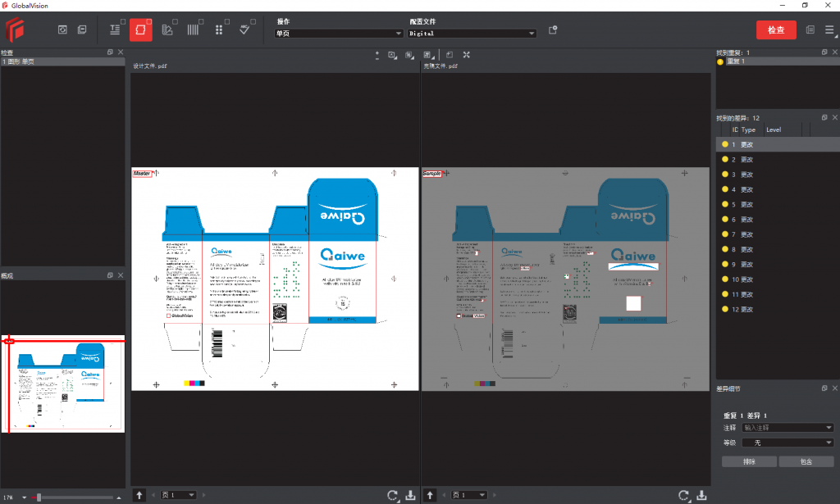Open the 等级 level dropdown showing 无
The height and width of the screenshot is (504, 840).
click(787, 443)
